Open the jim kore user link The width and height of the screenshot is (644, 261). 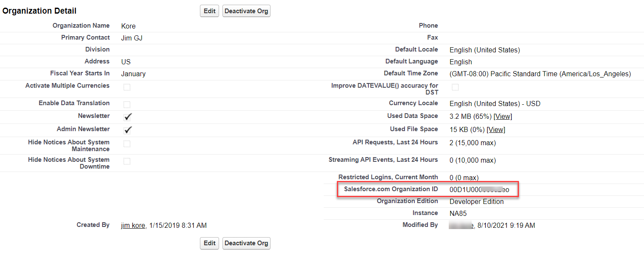point(133,226)
